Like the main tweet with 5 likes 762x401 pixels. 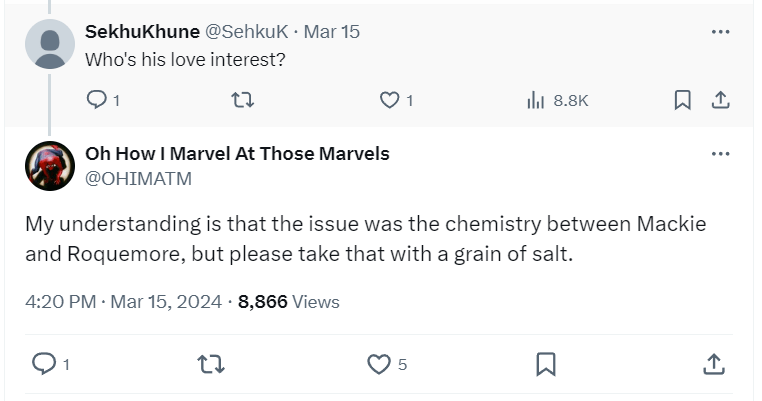pos(378,364)
